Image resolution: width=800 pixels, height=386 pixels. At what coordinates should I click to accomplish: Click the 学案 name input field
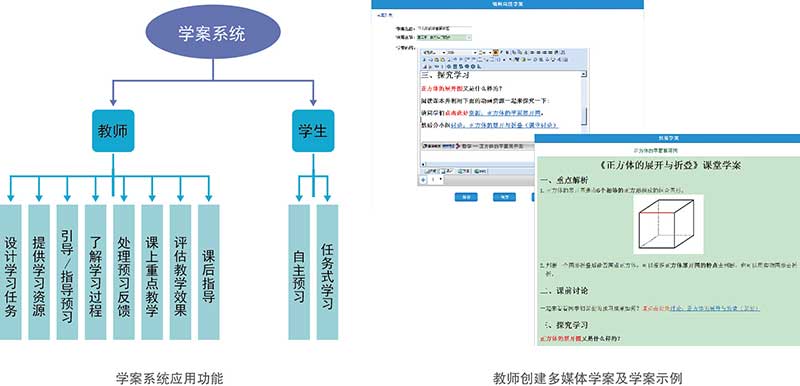pyautogui.click(x=444, y=29)
